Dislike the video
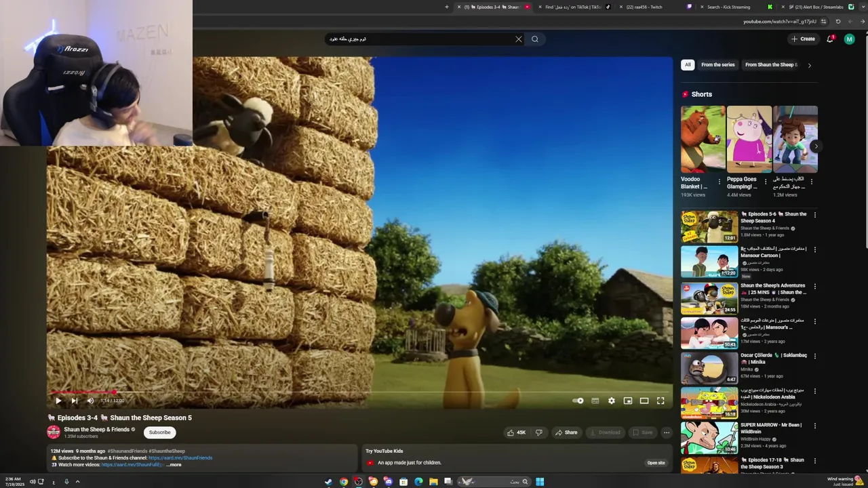Screen dimensions: 868x488 tap(539, 432)
